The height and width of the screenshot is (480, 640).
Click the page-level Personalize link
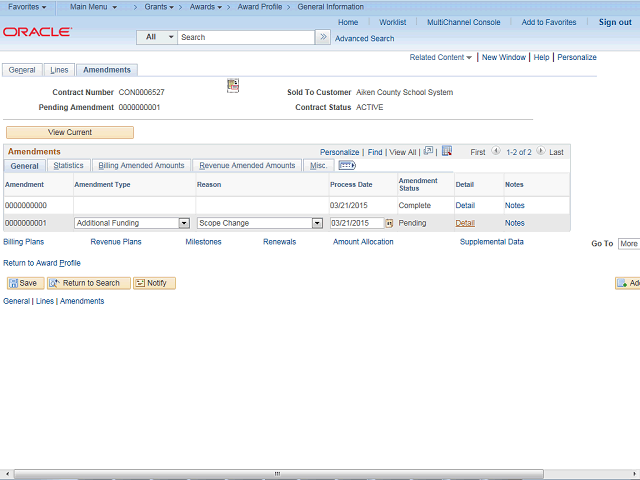pyautogui.click(x=577, y=57)
